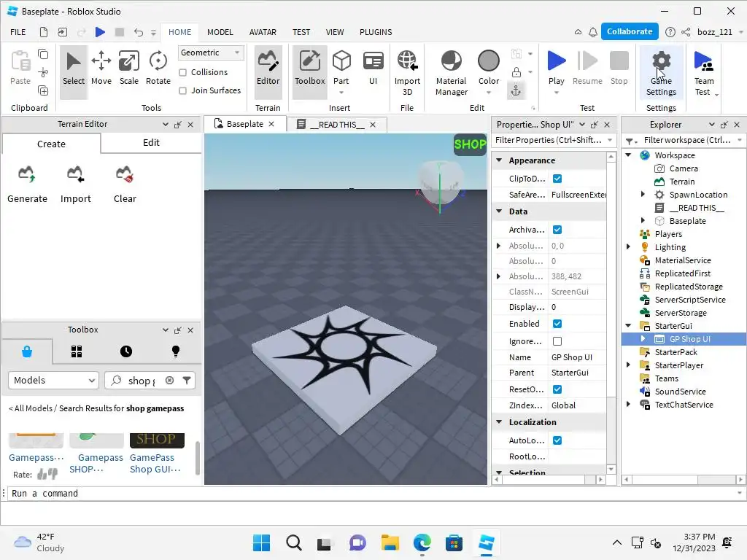The height and width of the screenshot is (560, 747).
Task: Select the Move tool
Action: [x=101, y=68]
